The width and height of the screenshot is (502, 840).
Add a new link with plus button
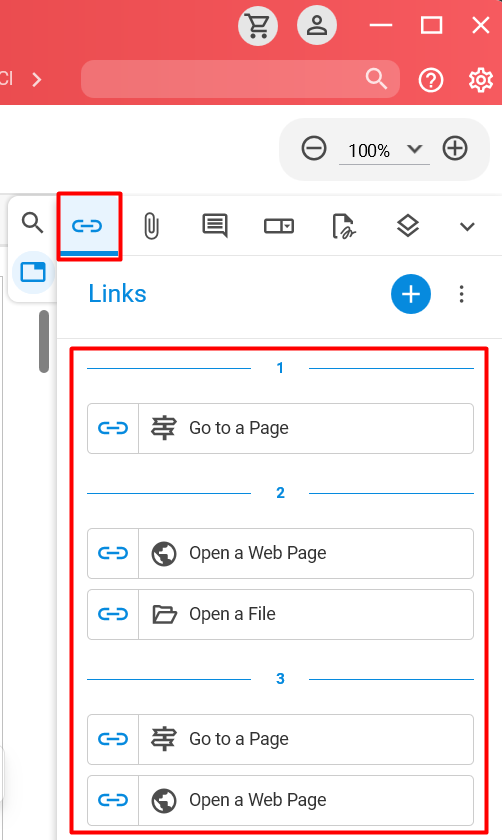(x=411, y=294)
